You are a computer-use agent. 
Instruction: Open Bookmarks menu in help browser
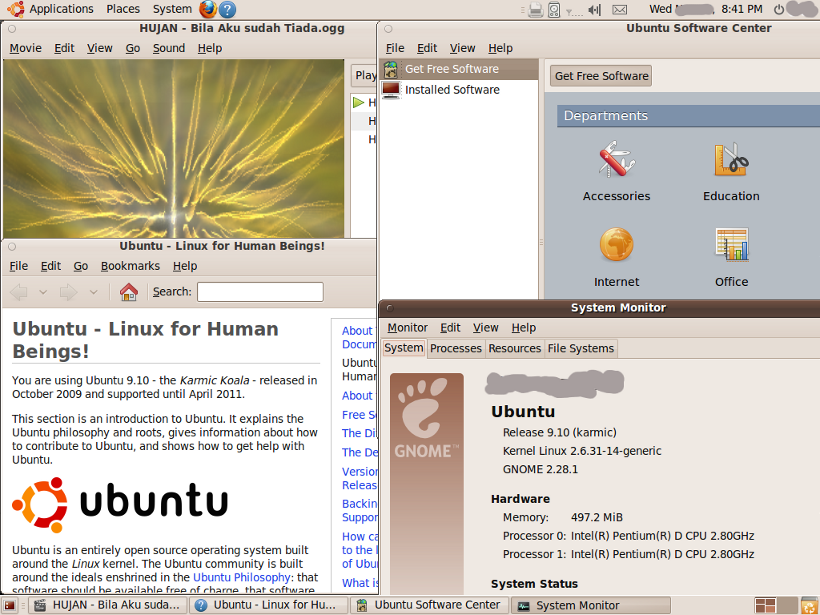click(x=130, y=266)
